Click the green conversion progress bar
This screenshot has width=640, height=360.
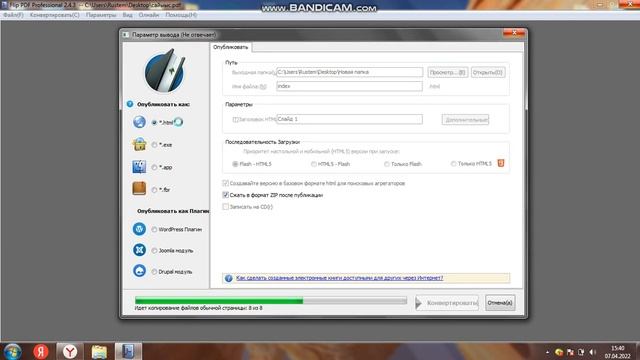(x=271, y=301)
